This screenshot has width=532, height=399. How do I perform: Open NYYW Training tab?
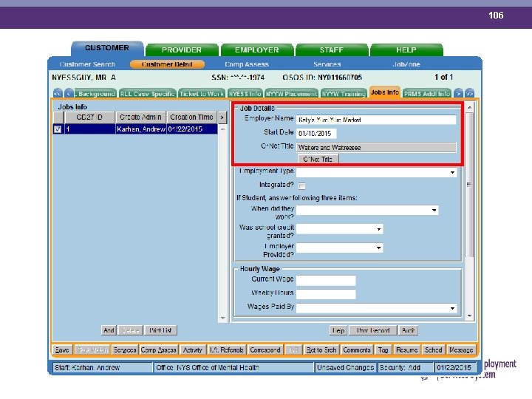(344, 94)
